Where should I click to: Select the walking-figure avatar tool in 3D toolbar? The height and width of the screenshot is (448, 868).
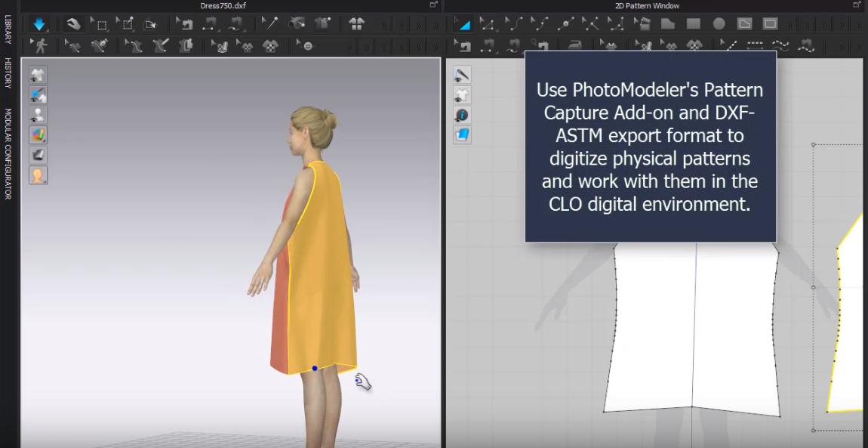coord(39,45)
